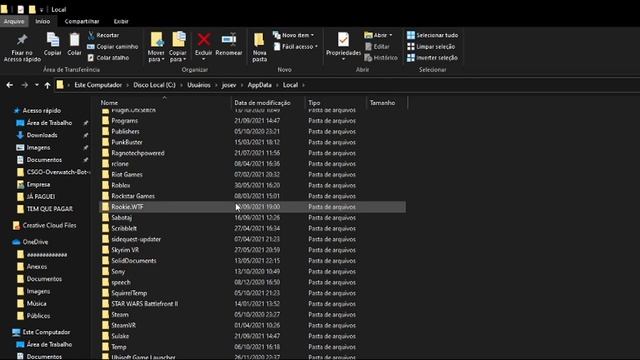
Task: Select the Programs folder
Action: pos(124,121)
